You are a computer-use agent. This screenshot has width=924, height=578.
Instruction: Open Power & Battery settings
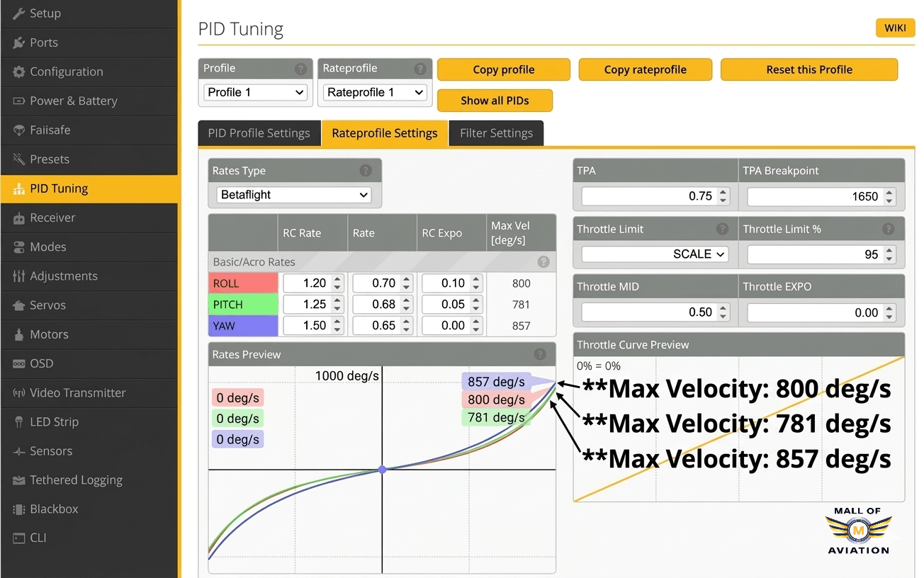pos(74,101)
